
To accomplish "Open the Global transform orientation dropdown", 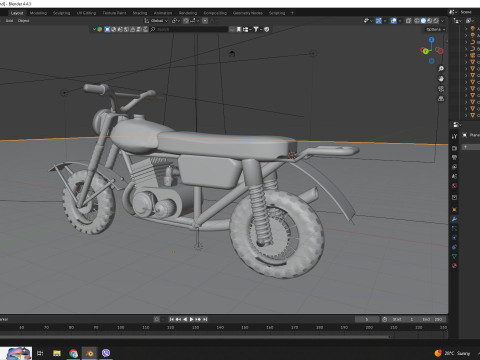I will pyautogui.click(x=156, y=21).
